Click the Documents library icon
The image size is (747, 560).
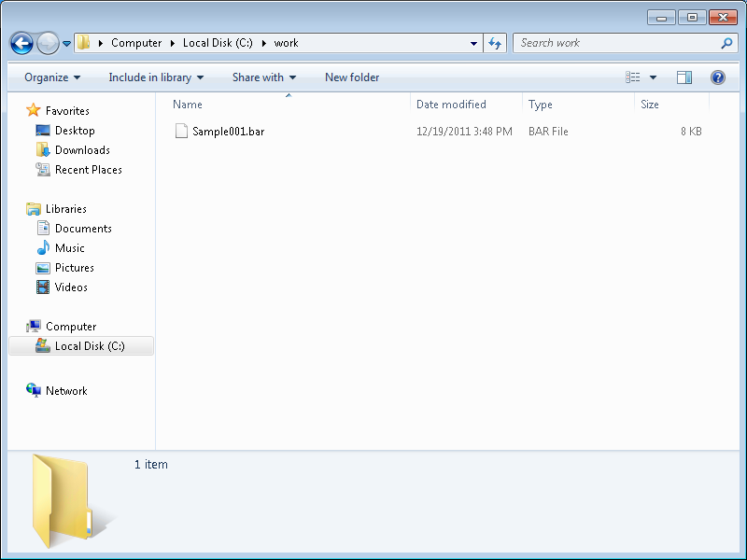tap(43, 228)
